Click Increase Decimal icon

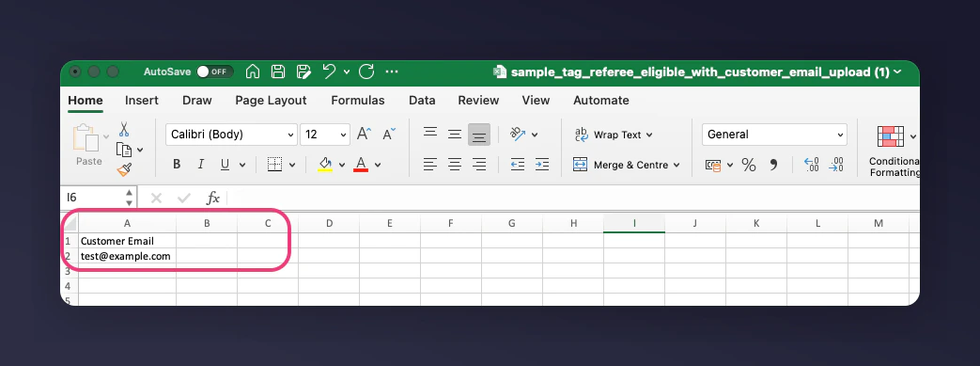(x=811, y=165)
